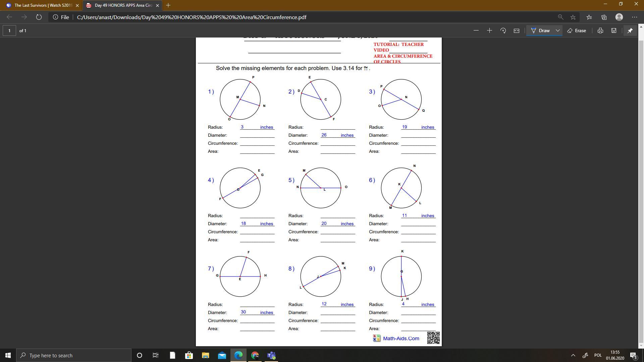The width and height of the screenshot is (644, 362).
Task: Refresh the page
Action: tap(39, 17)
